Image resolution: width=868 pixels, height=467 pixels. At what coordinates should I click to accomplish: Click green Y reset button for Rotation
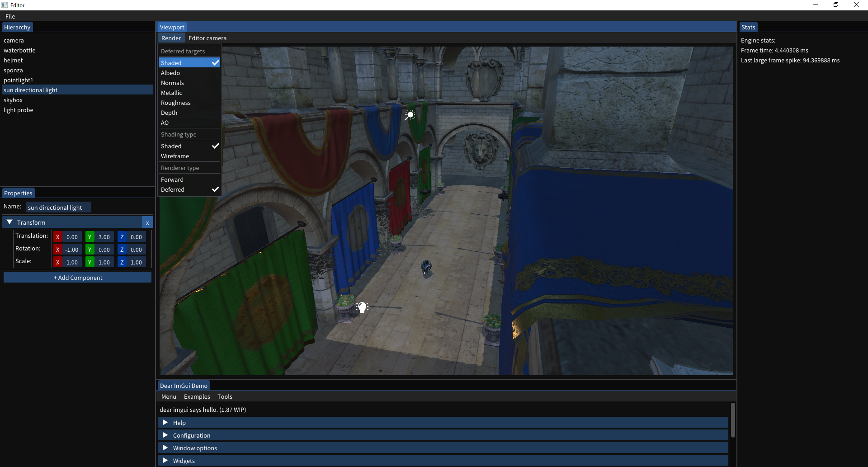(x=90, y=250)
